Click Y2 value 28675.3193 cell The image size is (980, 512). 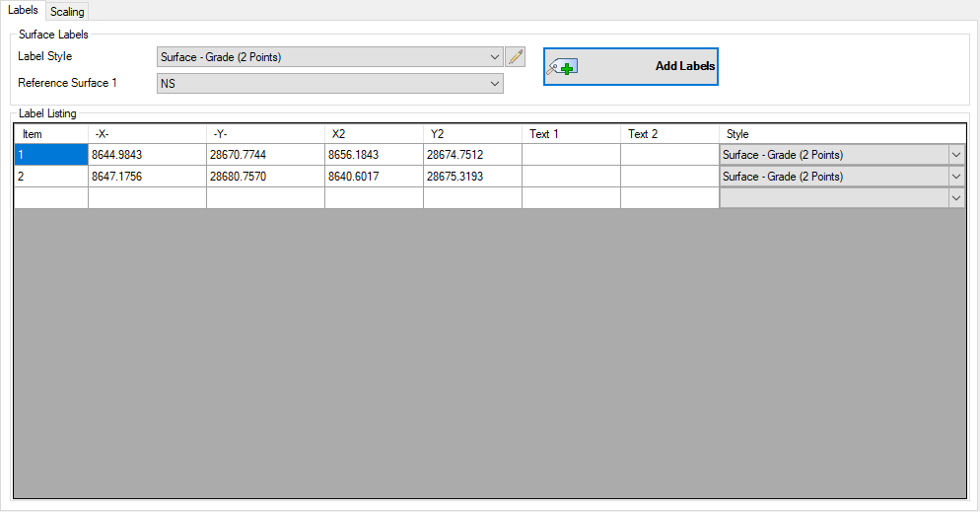pos(472,177)
